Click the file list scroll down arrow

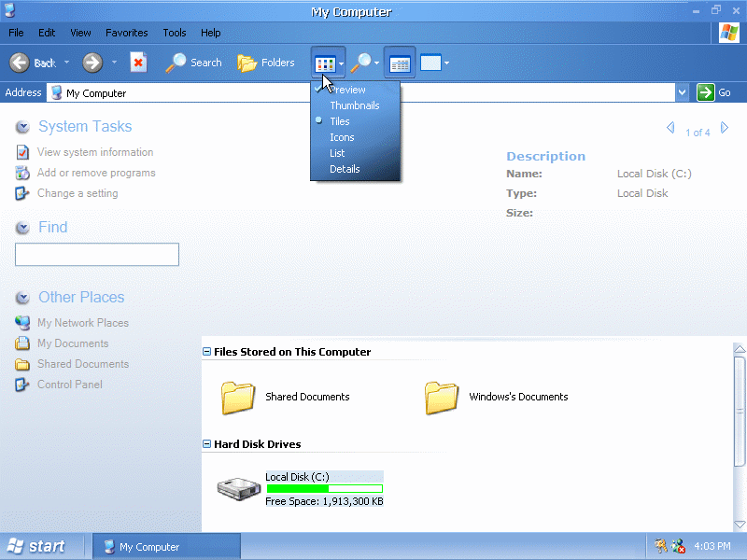click(740, 525)
